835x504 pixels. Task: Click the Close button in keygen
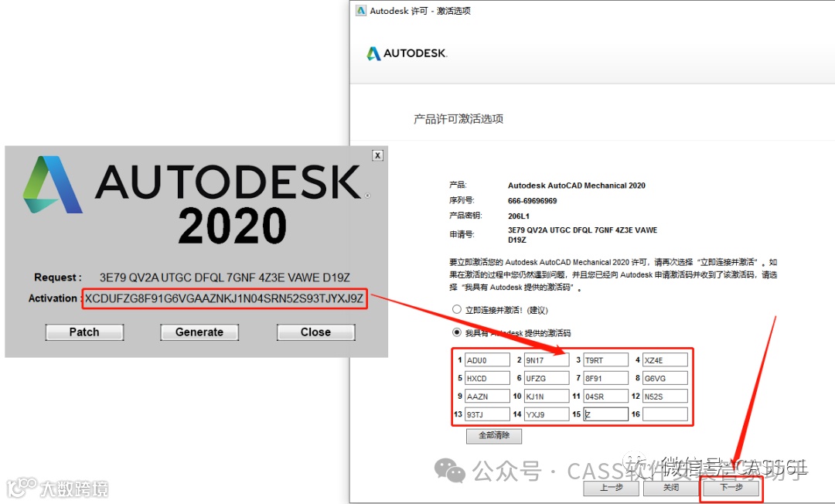pos(315,332)
